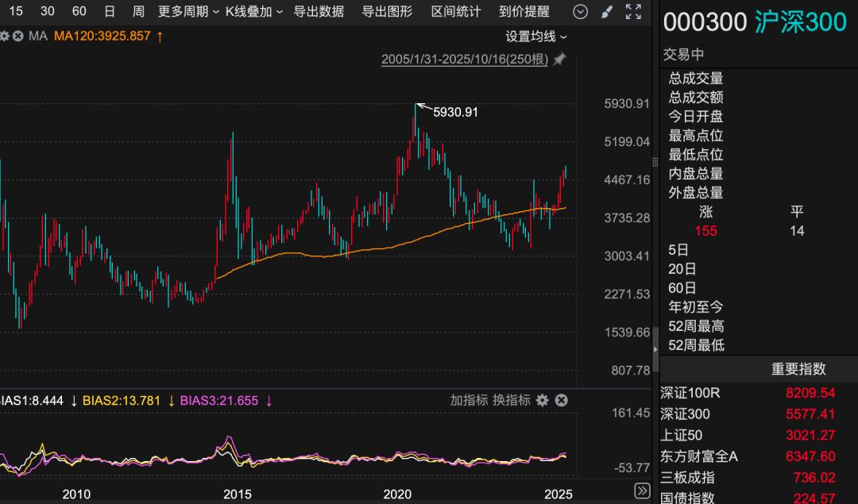Open the K线叠加 dropdown
Viewport: 858px width, 504px height.
tap(254, 11)
